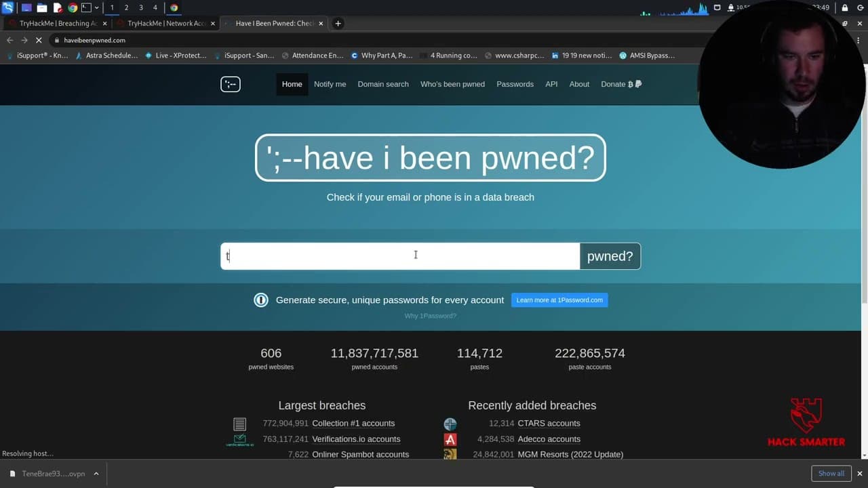
Task: Switch to workspace 2
Action: [126, 7]
